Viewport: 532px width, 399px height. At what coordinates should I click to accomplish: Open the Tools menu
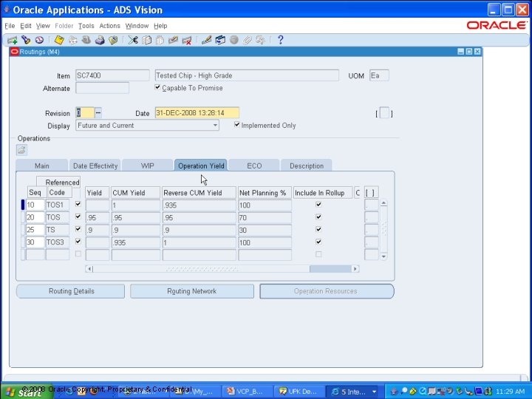pos(86,26)
